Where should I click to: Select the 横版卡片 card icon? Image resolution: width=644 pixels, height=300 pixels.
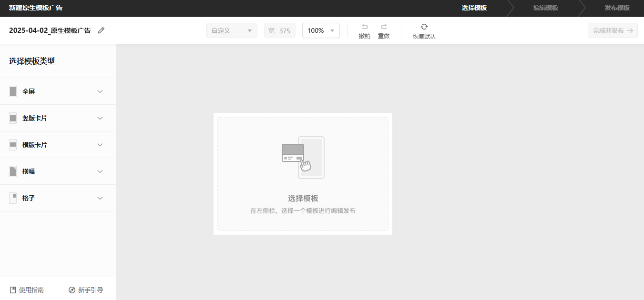tap(13, 145)
